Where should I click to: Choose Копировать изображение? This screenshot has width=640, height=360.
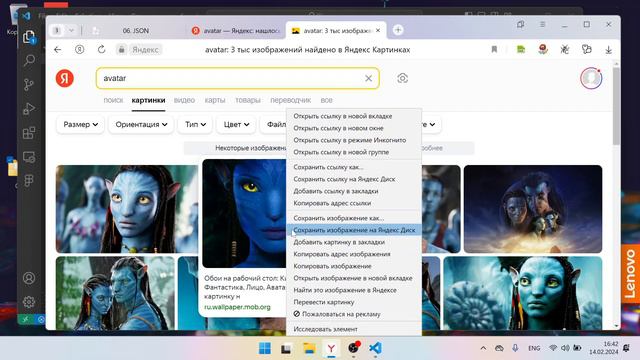pyautogui.click(x=354, y=266)
